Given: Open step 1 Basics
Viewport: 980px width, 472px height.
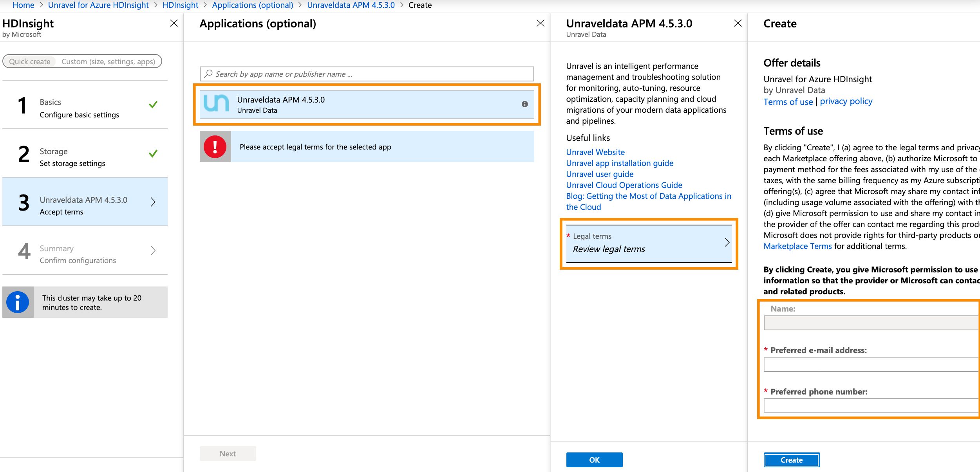Looking at the screenshot, I should 85,105.
